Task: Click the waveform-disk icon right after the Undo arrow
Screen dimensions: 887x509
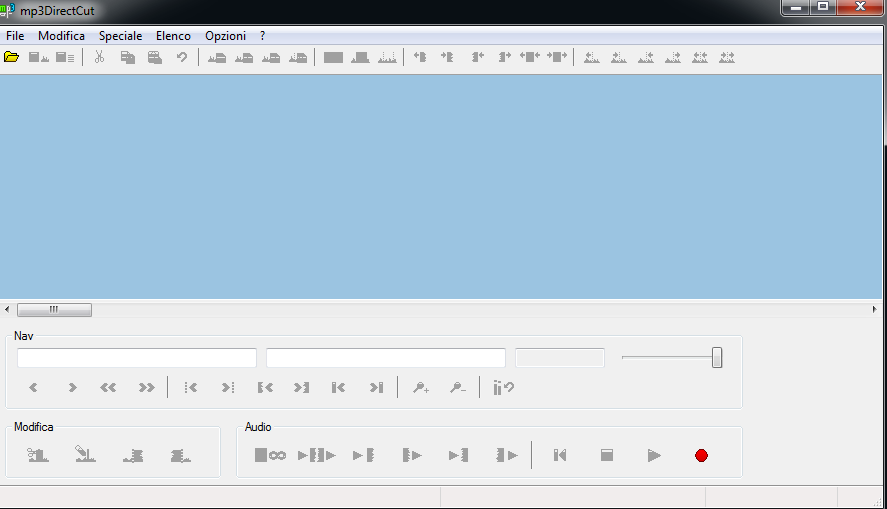Action: click(x=217, y=57)
